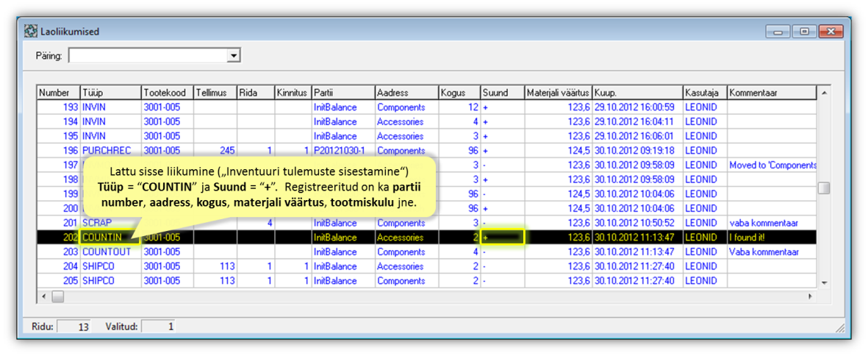Click the Kogus column header

tap(459, 93)
